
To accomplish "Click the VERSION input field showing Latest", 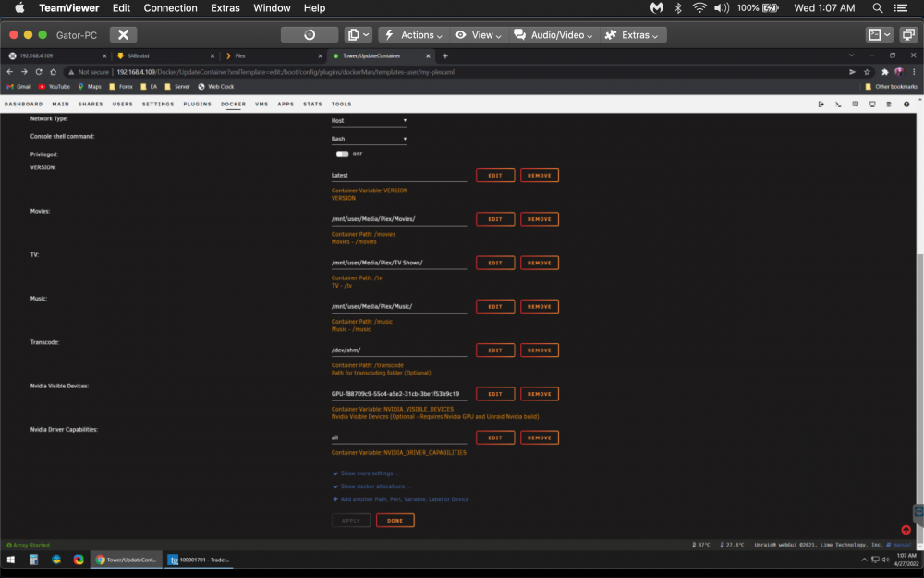I will coord(399,175).
